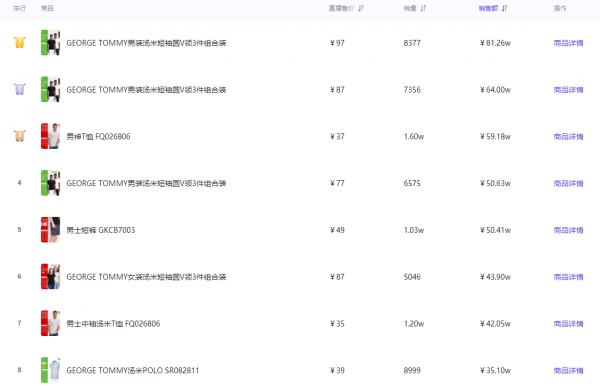Click the sales value 1.60w

414,137
